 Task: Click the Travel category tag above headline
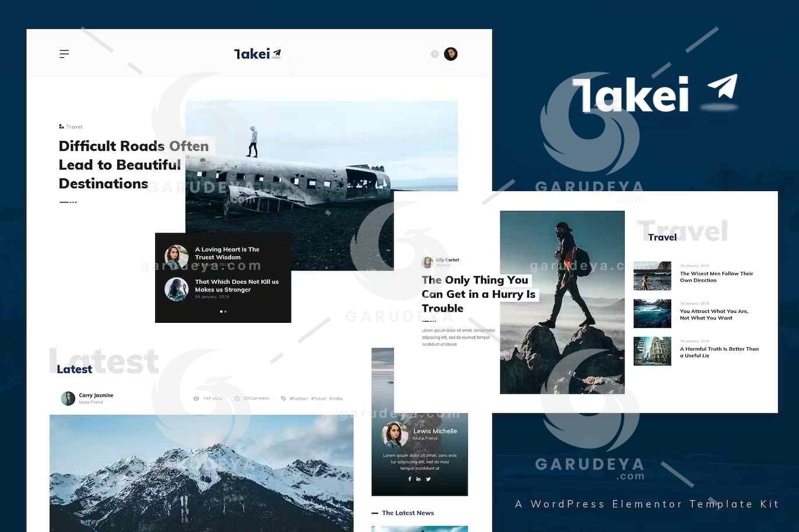click(x=71, y=126)
